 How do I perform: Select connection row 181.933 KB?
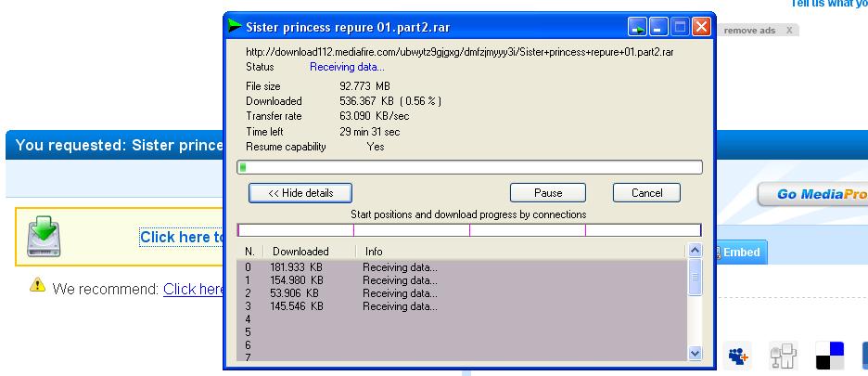pos(462,267)
